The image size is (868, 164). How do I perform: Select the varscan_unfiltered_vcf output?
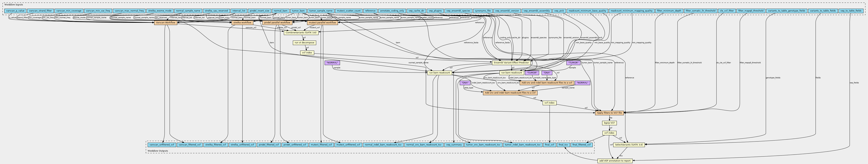coord(162,145)
